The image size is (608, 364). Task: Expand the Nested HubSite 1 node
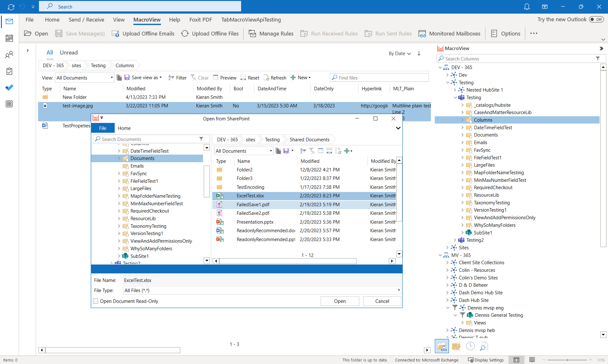(x=455, y=90)
